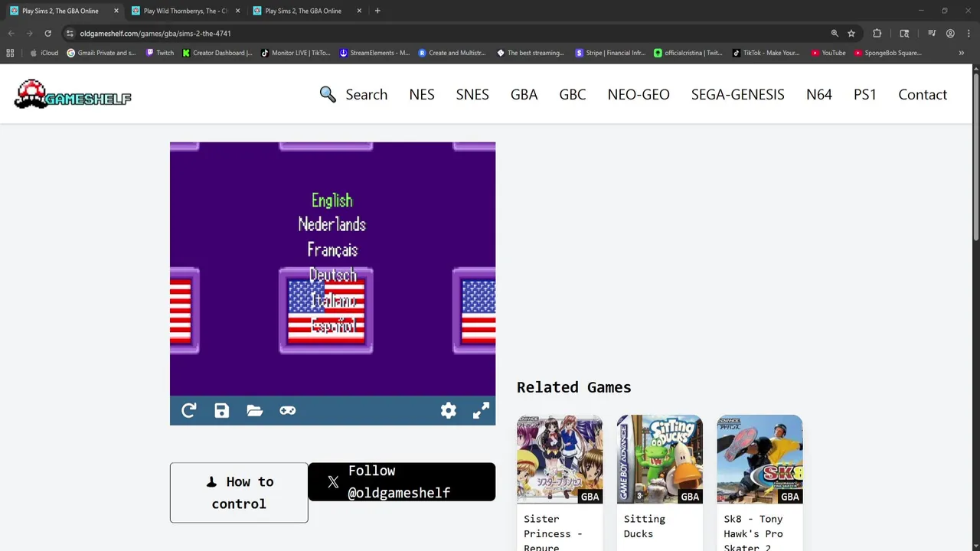980x551 pixels.
Task: Open the Create and Multistream bookmark
Action: (x=452, y=53)
